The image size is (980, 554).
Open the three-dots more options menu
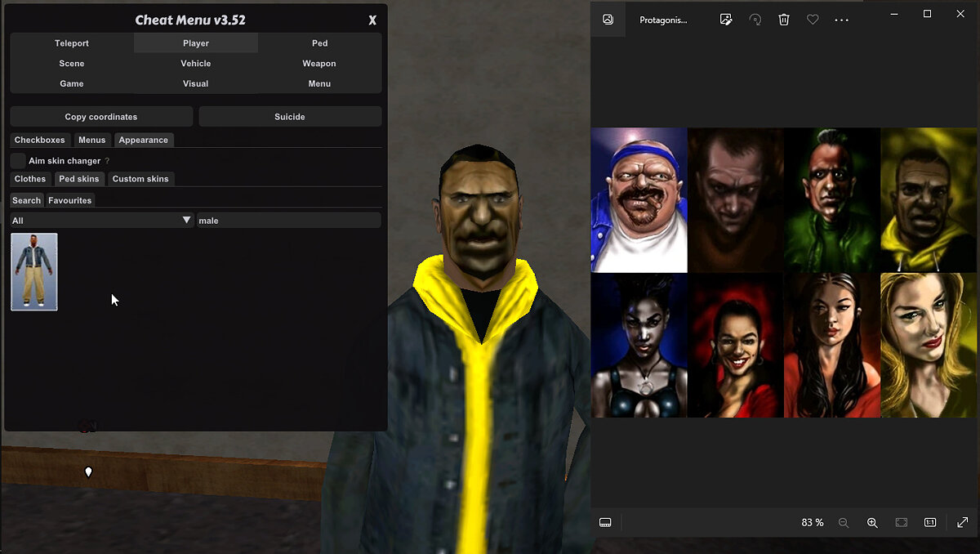pos(842,20)
